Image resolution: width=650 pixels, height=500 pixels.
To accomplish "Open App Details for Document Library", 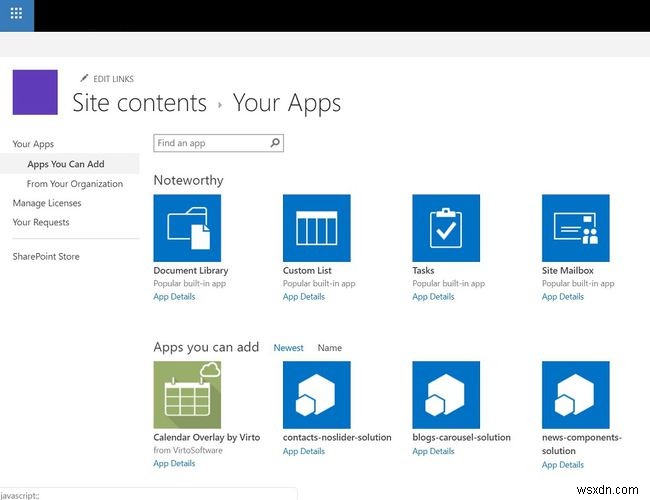I will (174, 296).
